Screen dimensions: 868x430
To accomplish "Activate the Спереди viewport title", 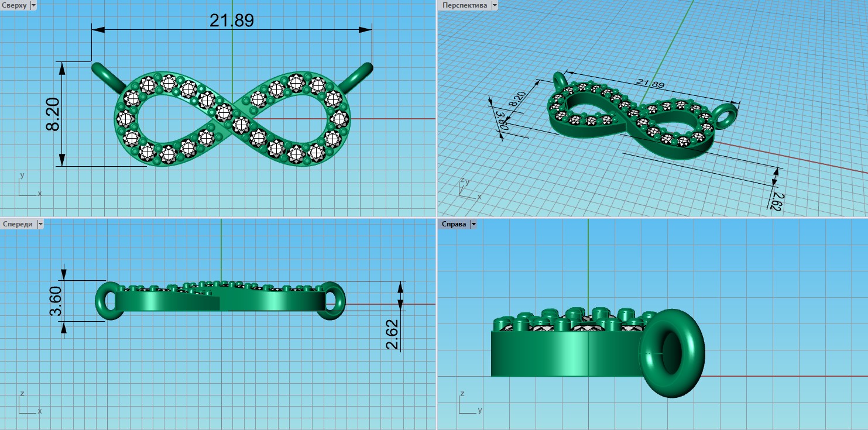I will pyautogui.click(x=18, y=224).
